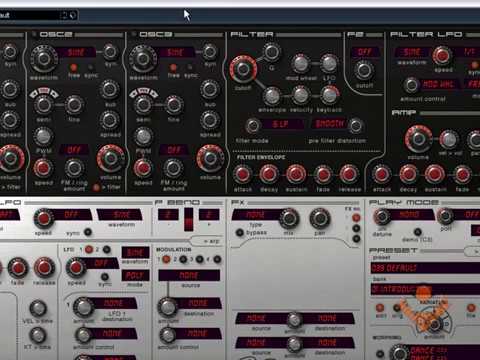The image size is (480, 360).
Task: Open the Modulation source NONE display
Action: (189, 275)
